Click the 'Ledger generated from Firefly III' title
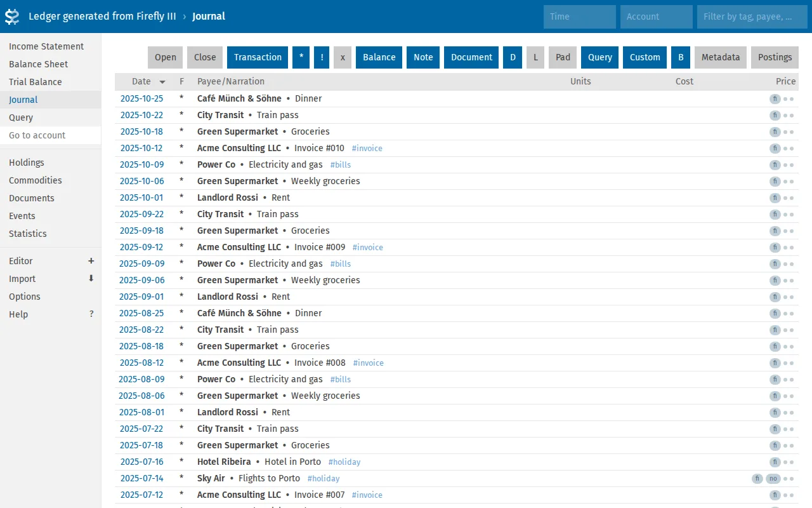 (x=103, y=17)
